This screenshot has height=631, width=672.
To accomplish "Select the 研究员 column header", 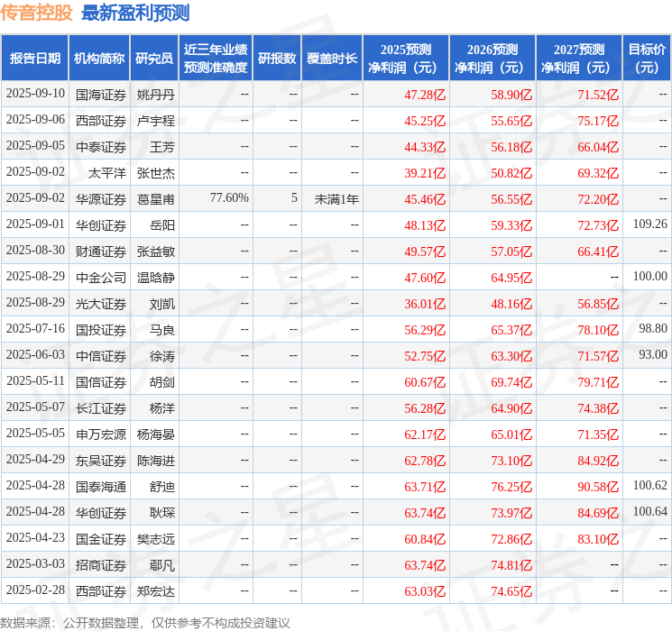I will [154, 59].
